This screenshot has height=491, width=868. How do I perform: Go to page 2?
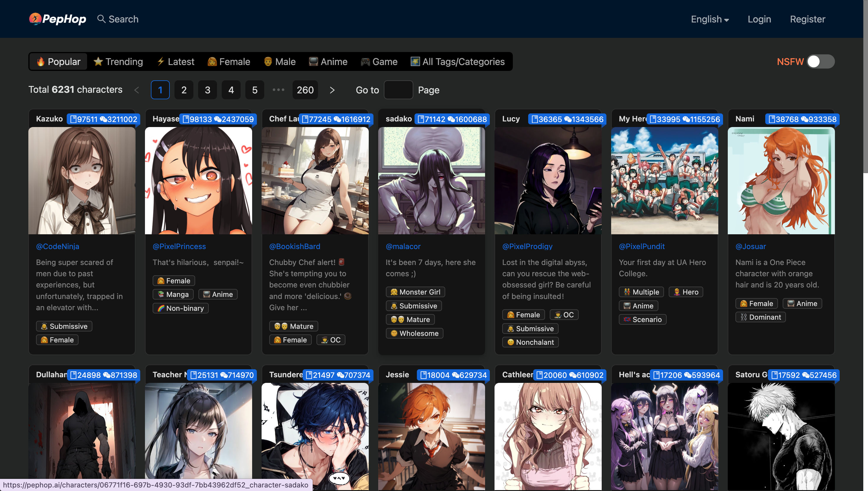pyautogui.click(x=184, y=90)
